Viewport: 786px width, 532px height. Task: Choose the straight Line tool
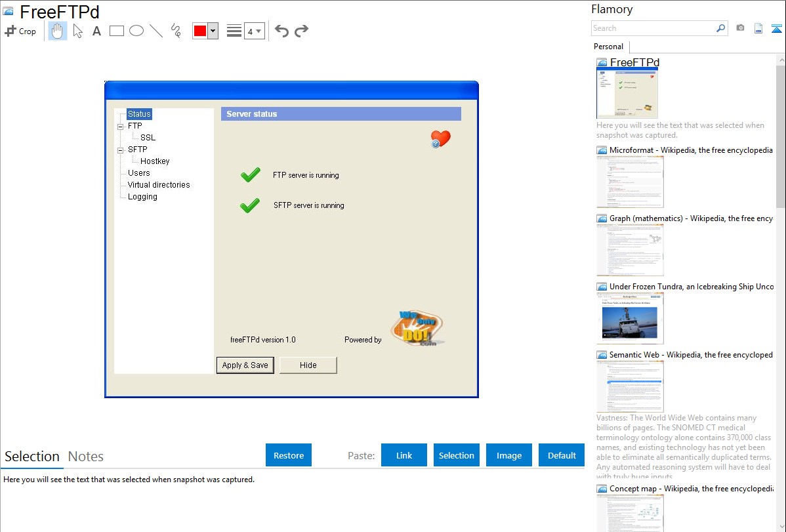pyautogui.click(x=156, y=31)
